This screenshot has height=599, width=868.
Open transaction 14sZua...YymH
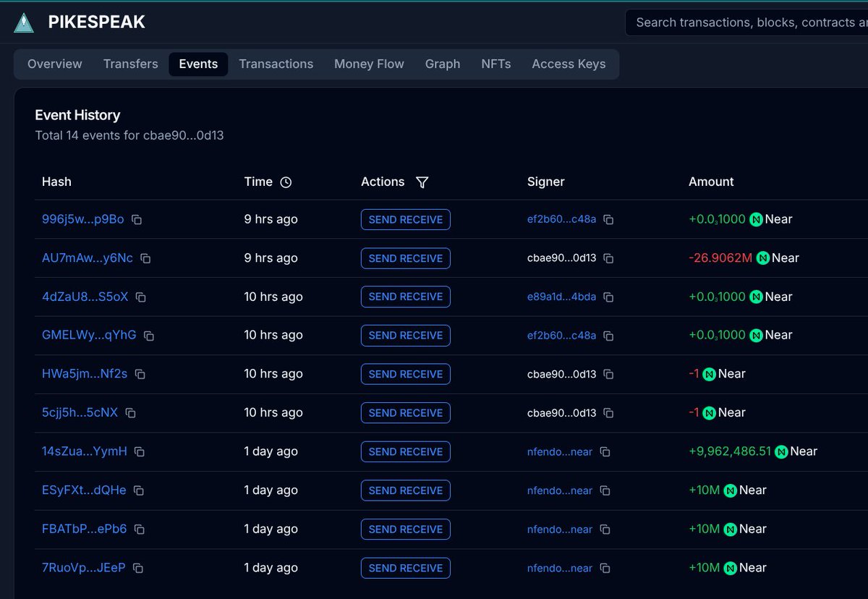pos(85,451)
